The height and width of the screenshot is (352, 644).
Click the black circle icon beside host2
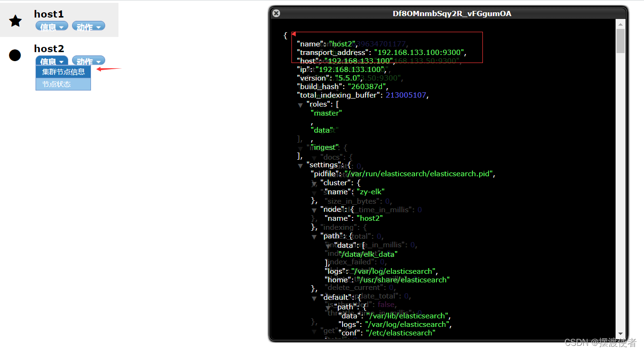[15, 55]
